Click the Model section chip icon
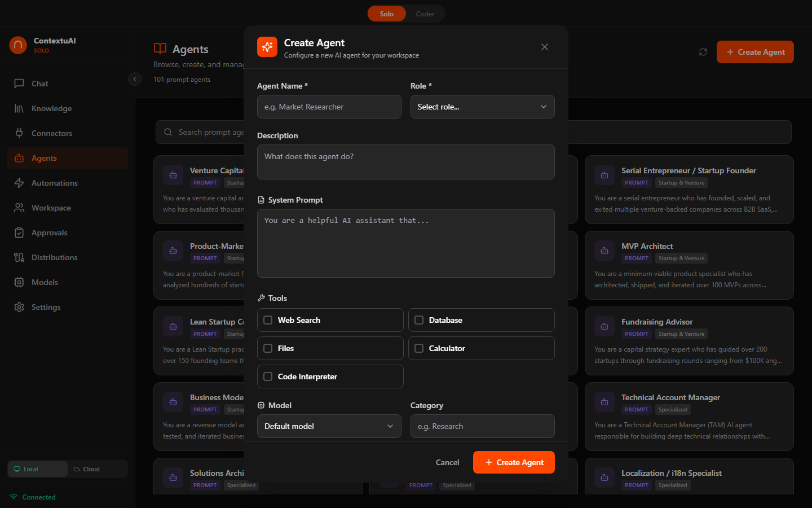 coord(261,405)
